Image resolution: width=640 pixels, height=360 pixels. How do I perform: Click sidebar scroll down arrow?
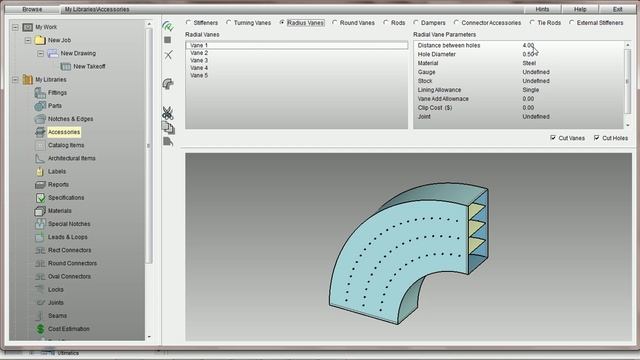click(x=149, y=337)
